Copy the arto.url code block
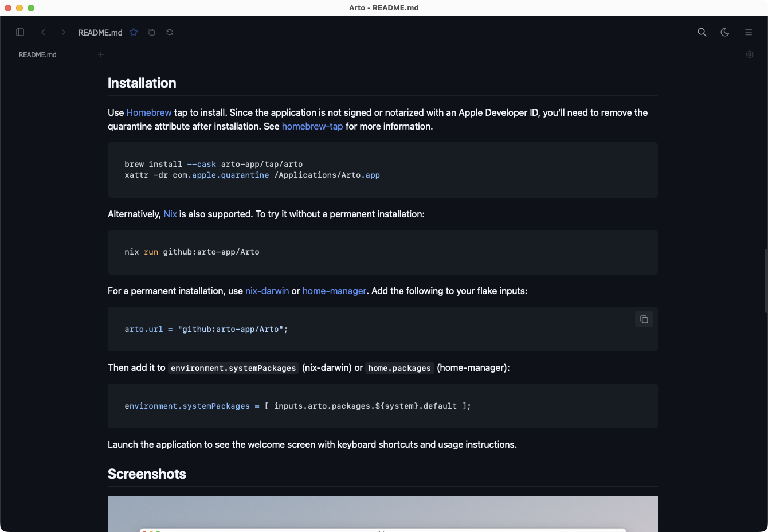768x532 pixels. (644, 319)
